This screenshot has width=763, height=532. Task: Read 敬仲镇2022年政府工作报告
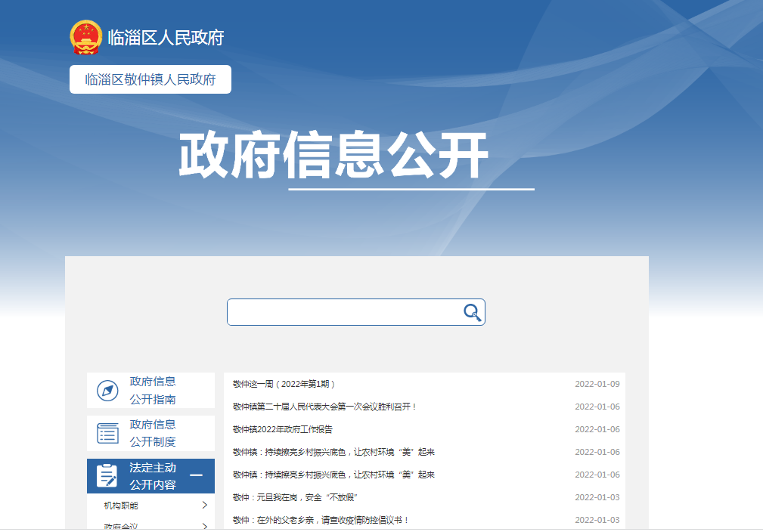pyautogui.click(x=283, y=429)
